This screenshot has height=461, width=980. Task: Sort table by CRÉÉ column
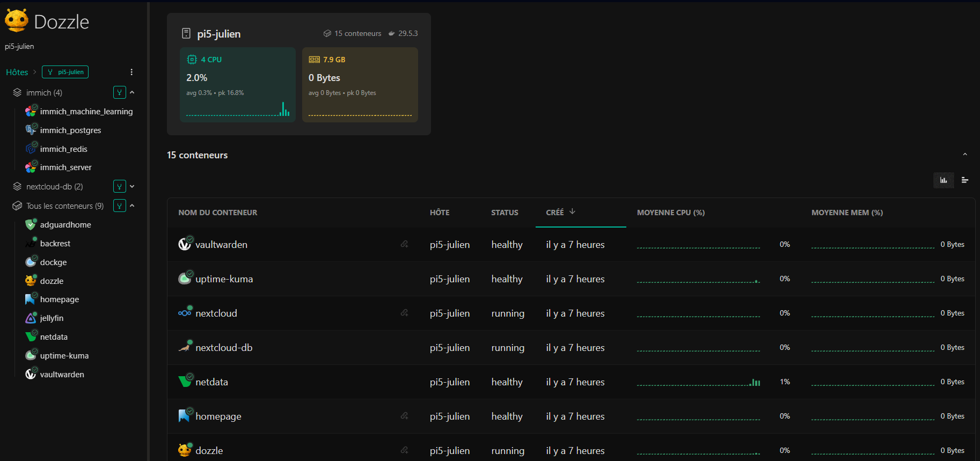[x=561, y=212]
